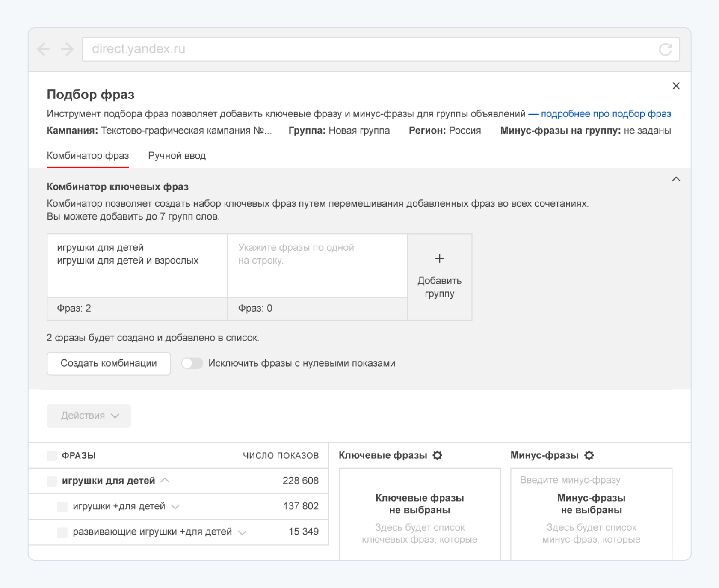Open settings gear next to Минус-фразы
Screen dimensions: 719x588
(x=589, y=455)
